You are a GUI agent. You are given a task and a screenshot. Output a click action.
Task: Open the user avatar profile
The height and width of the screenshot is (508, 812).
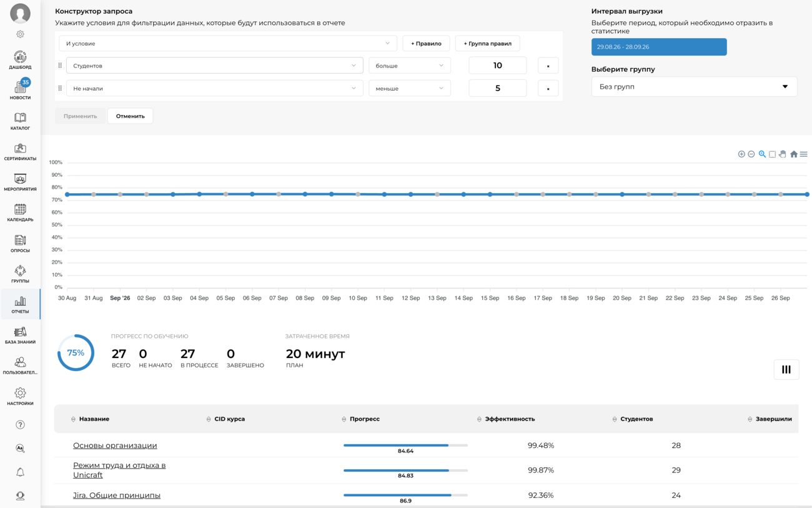pos(20,12)
